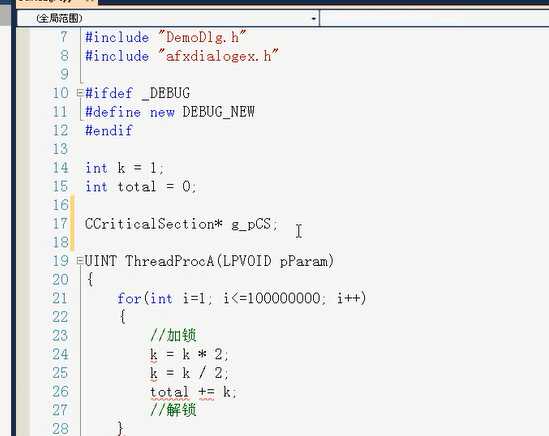This screenshot has width=549, height=436.
Task: Open the global scope dropdown arrow
Action: coord(314,18)
